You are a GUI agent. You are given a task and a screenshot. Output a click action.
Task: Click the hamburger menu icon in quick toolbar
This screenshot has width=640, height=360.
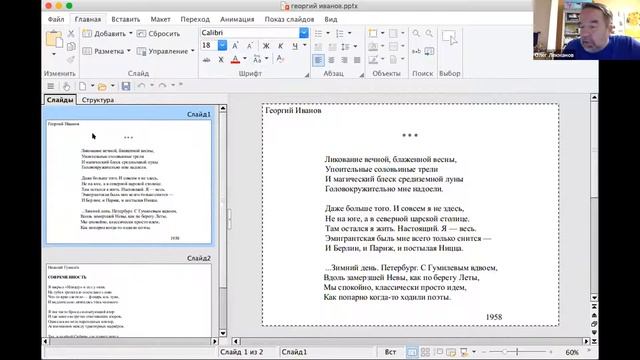point(51,86)
